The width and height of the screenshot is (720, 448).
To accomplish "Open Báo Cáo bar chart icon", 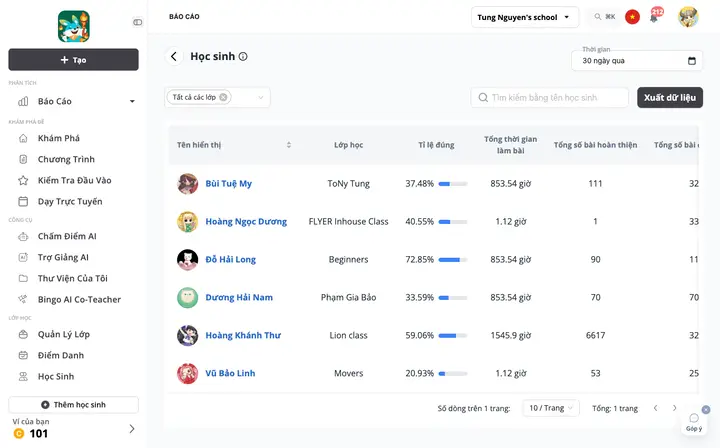I will click(23, 101).
